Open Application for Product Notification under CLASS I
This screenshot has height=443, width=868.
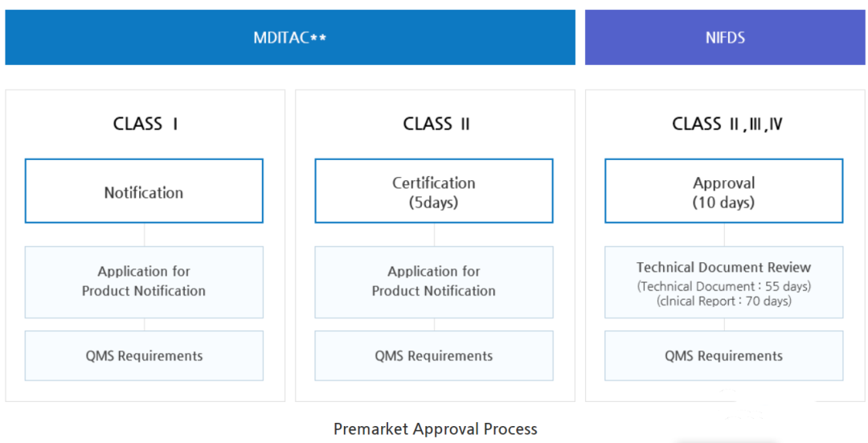pos(144,281)
